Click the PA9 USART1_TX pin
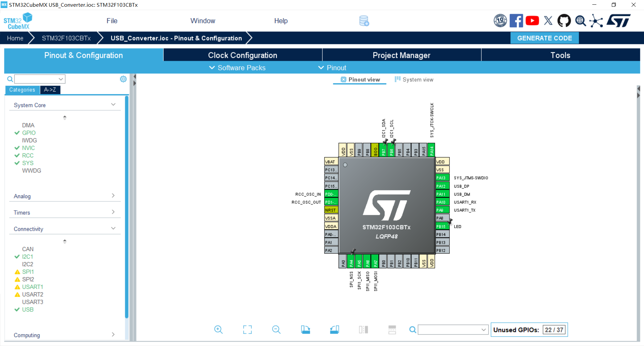 (x=442, y=210)
